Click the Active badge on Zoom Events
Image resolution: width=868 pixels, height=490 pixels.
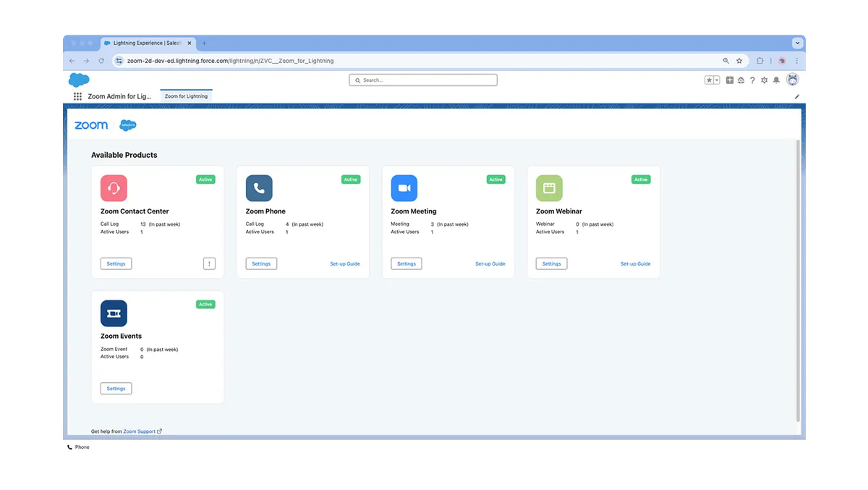coord(205,305)
